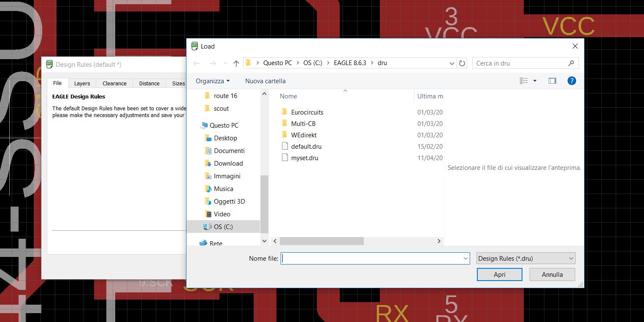This screenshot has height=322, width=644.
Task: Click Nuova cartella to create a folder
Action: 265,81
